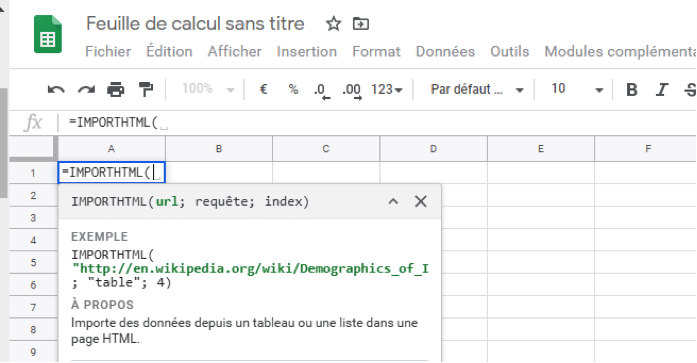Open the Google Sheets home icon

tap(48, 34)
